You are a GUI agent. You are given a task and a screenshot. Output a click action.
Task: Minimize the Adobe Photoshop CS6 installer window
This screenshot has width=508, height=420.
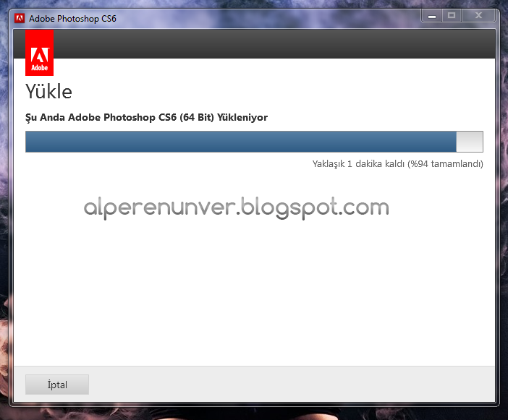click(431, 15)
